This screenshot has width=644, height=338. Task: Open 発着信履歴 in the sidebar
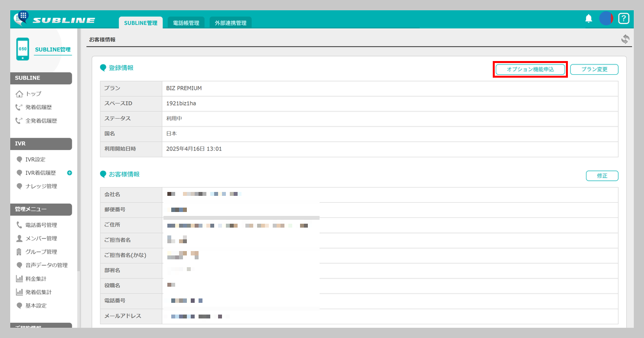[x=39, y=107]
